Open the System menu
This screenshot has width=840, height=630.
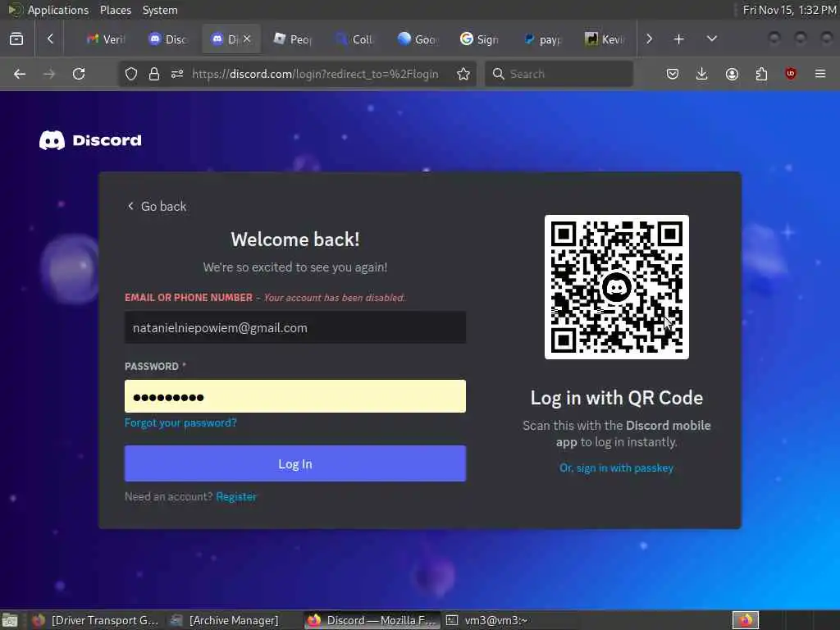(160, 10)
